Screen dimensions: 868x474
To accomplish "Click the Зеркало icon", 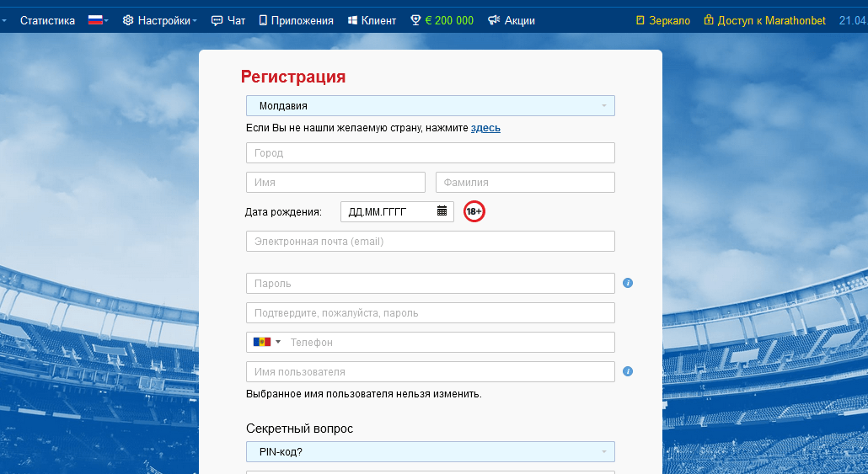I will (640, 20).
